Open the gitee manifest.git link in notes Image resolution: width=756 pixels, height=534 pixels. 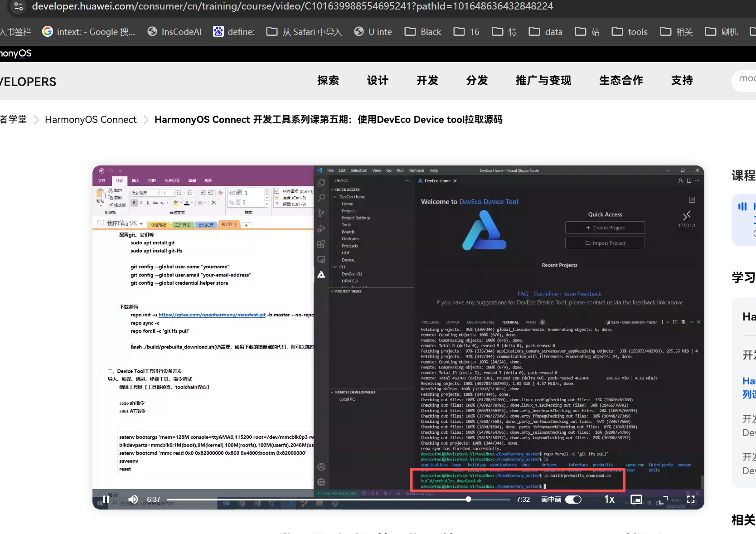pyautogui.click(x=212, y=315)
